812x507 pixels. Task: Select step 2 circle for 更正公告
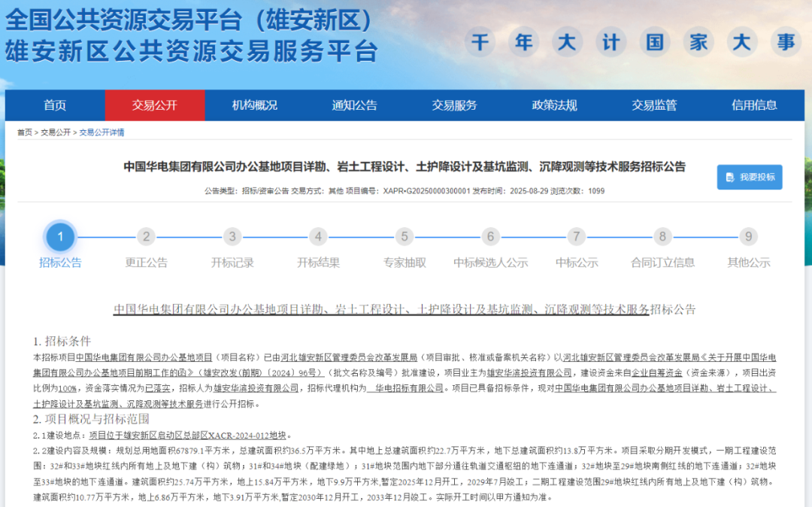pyautogui.click(x=147, y=237)
